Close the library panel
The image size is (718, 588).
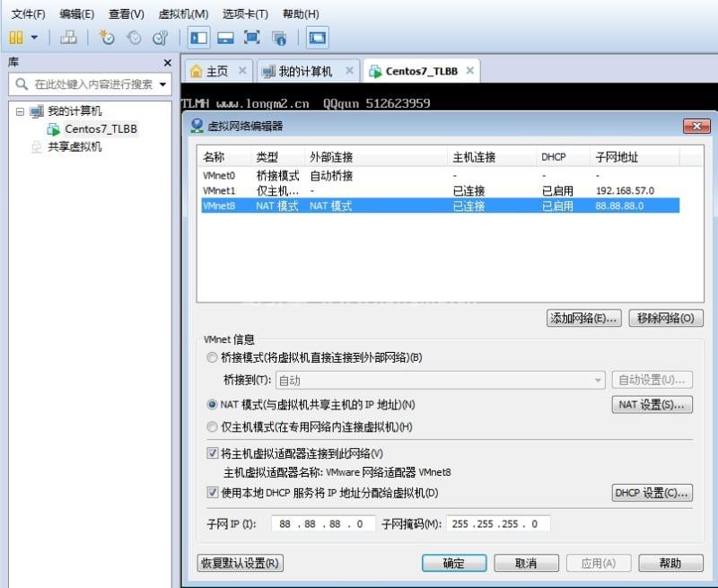tap(167, 63)
